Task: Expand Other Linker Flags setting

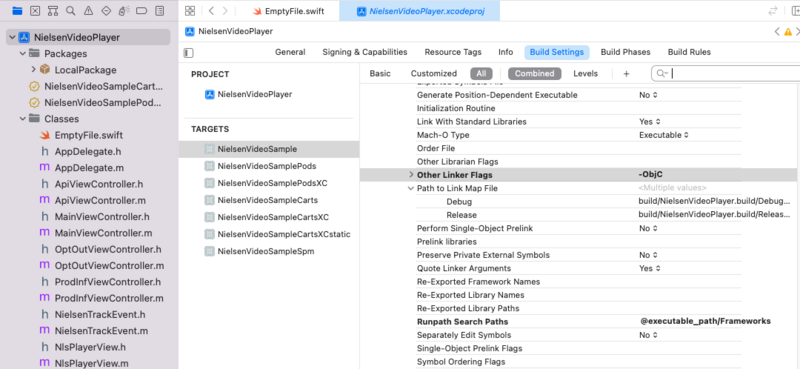Action: pyautogui.click(x=411, y=175)
